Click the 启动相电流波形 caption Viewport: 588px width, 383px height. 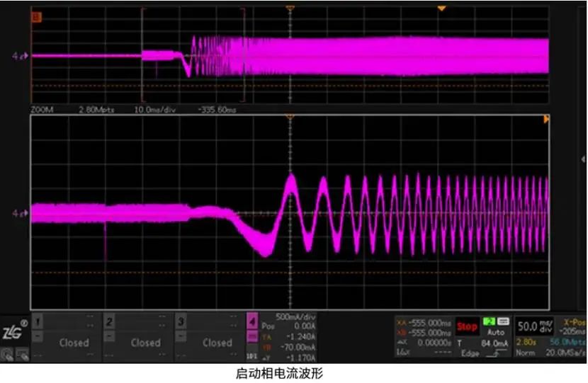pyautogui.click(x=279, y=374)
